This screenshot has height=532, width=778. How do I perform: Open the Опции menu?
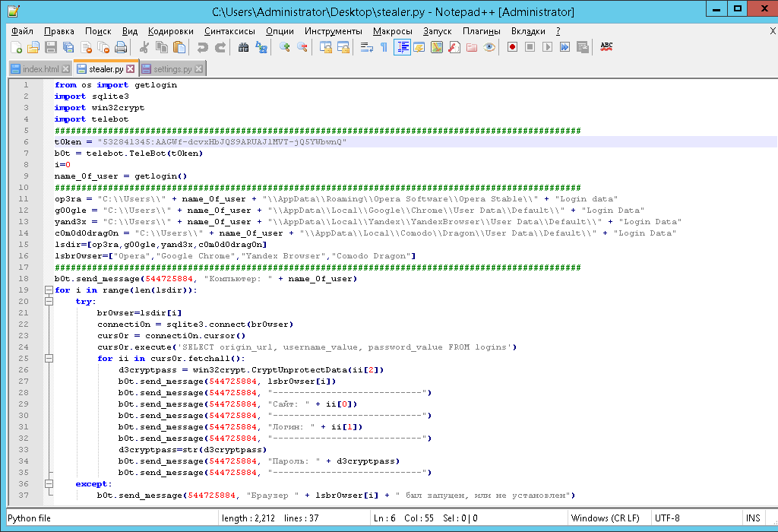click(280, 31)
